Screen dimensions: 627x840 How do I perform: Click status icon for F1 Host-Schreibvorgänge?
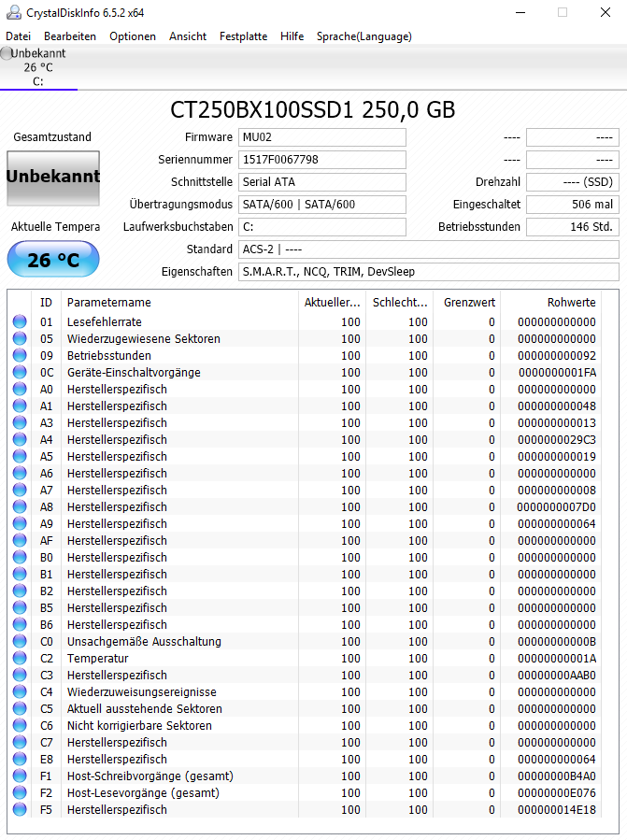20,776
